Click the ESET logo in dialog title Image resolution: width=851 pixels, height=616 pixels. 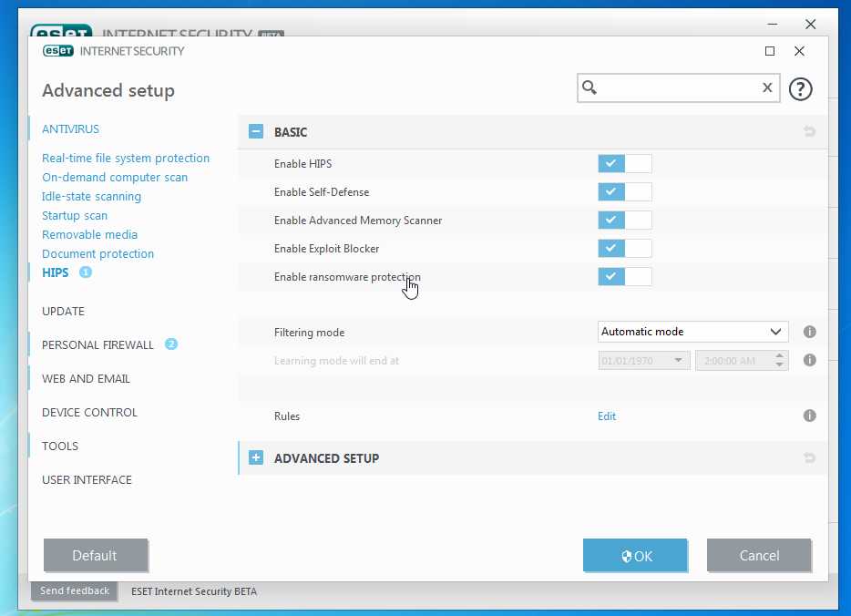[58, 51]
